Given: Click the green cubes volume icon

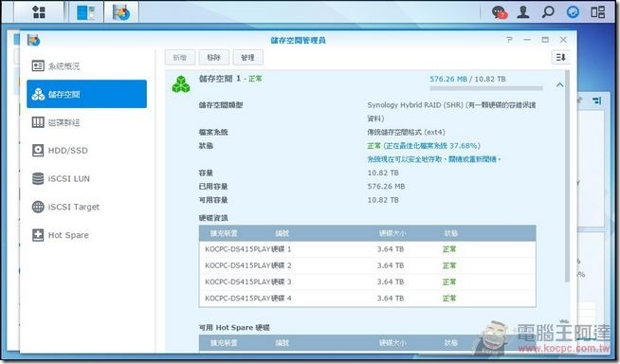Looking at the screenshot, I should tap(181, 84).
